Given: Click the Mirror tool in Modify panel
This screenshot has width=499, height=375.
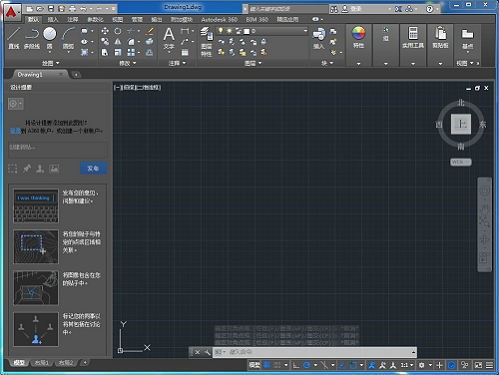Looking at the screenshot, I should coord(118,42).
